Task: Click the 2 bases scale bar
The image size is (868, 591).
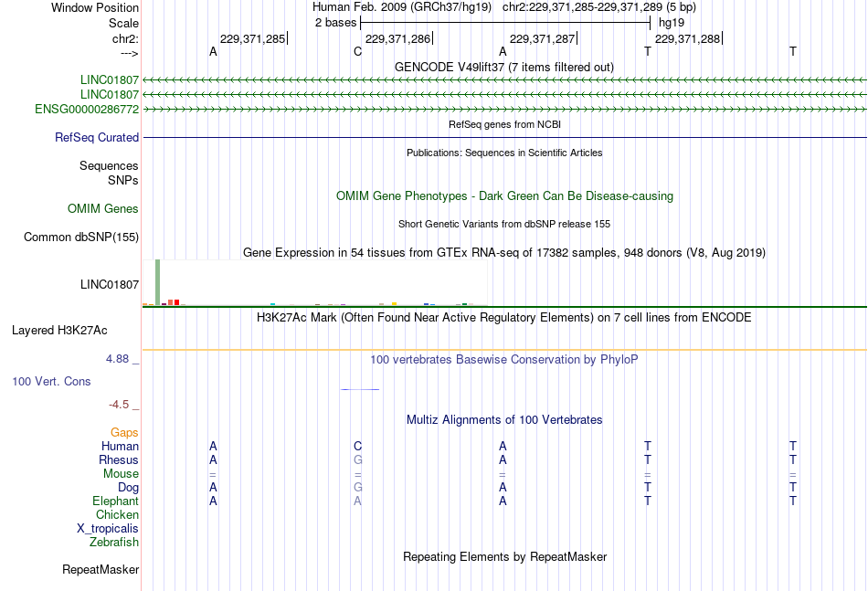Action: (505, 23)
